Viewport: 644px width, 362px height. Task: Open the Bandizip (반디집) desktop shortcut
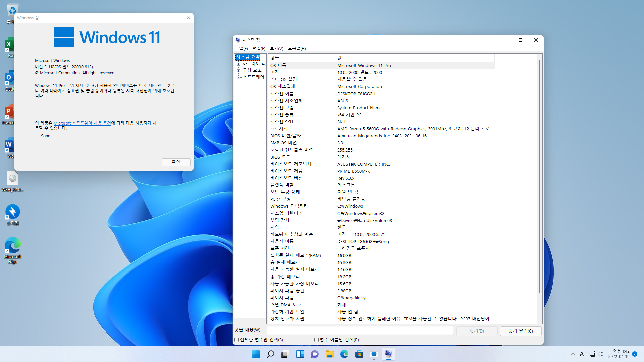pos(13,215)
